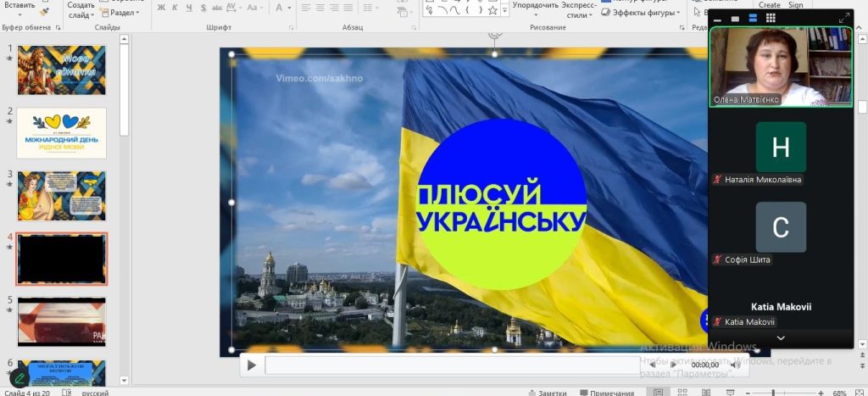868x396 pixels.
Task: Select slide 1 thumbnail
Action: 61,70
